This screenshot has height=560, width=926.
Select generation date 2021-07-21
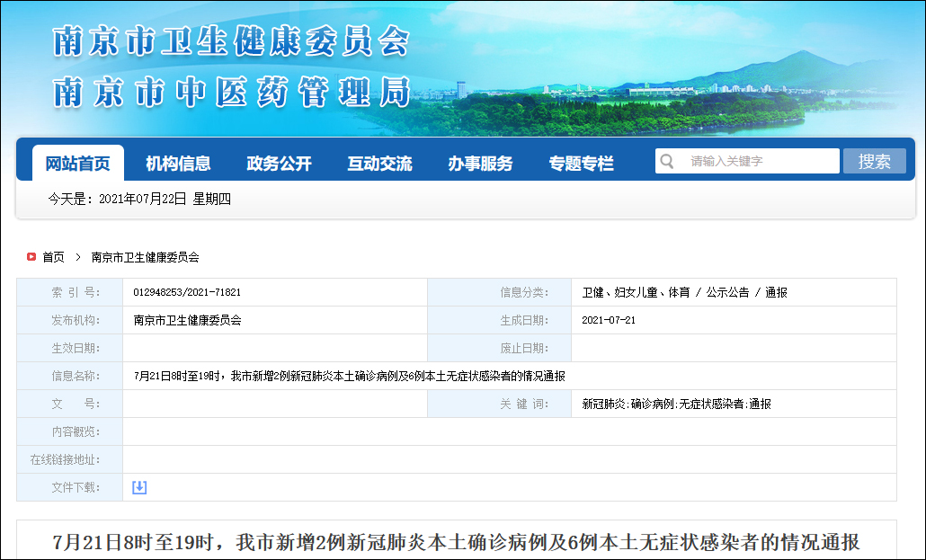[x=609, y=320]
